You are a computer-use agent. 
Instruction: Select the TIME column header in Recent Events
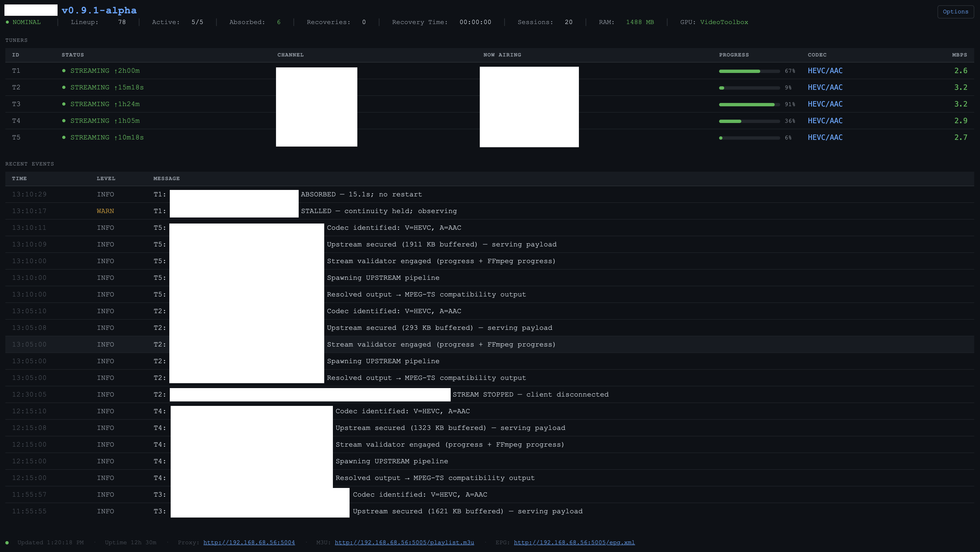point(19,179)
